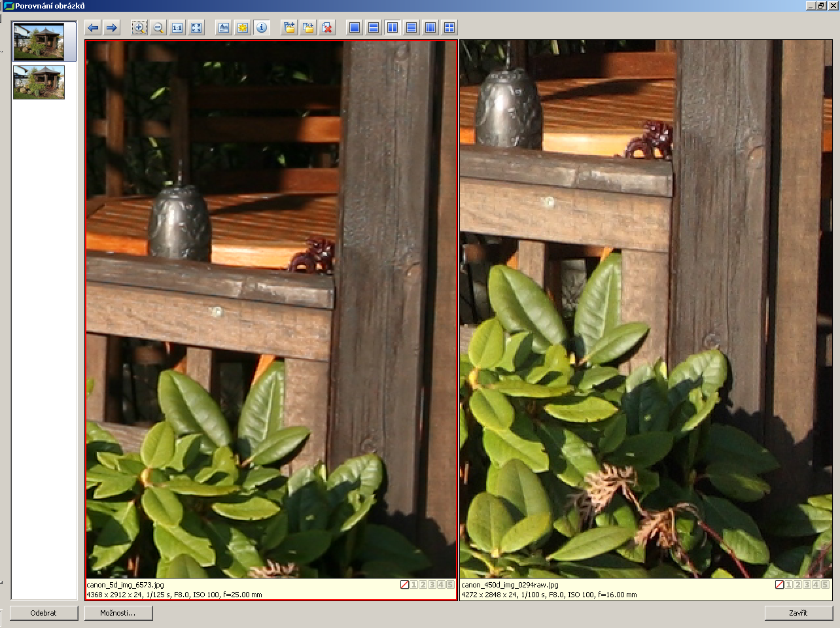
Task: Go to next image with right arrow
Action: (112, 27)
